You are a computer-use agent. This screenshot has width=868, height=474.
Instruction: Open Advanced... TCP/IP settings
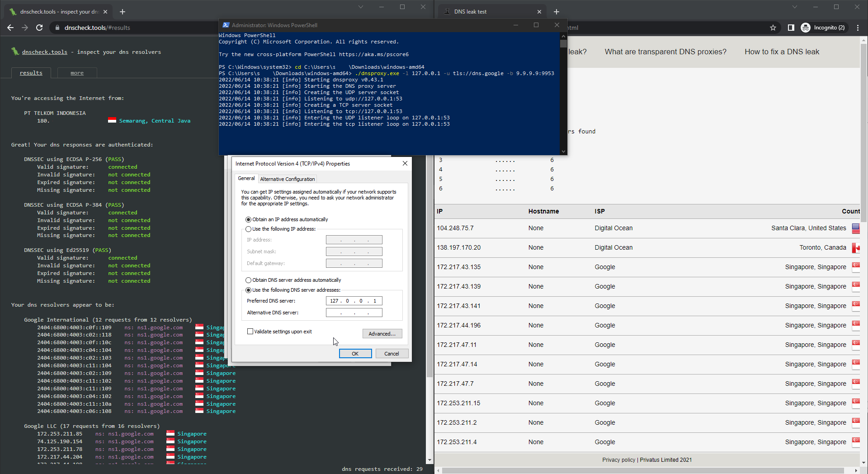pos(382,334)
